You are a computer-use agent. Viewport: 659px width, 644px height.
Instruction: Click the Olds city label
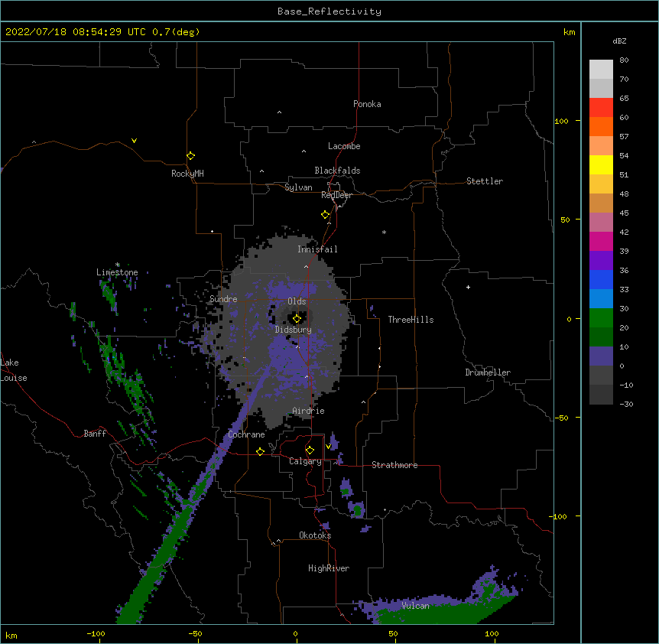click(297, 301)
